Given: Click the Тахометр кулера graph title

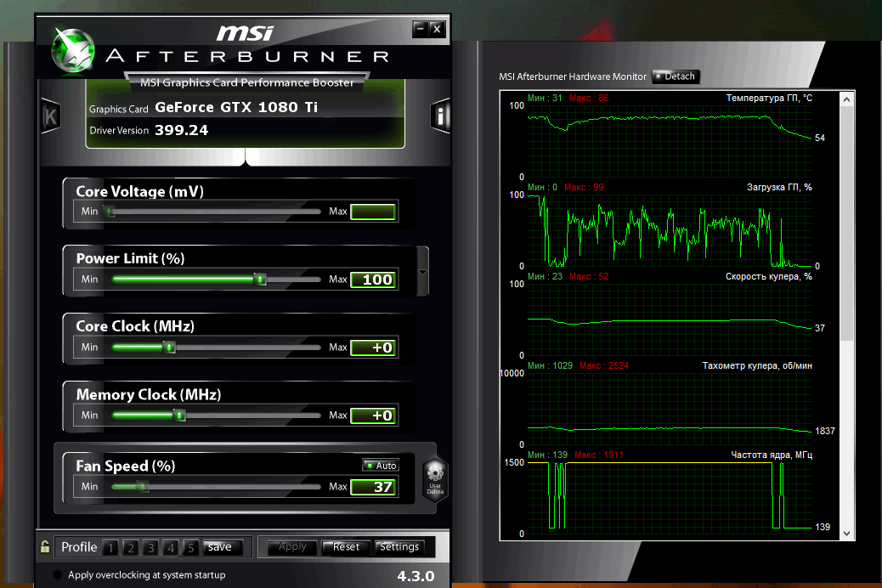Looking at the screenshot, I should tap(757, 365).
